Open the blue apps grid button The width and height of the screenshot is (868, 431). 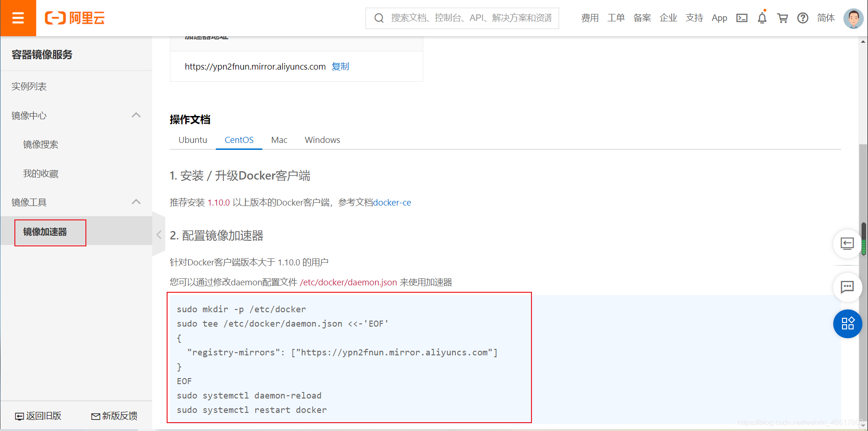click(x=848, y=323)
